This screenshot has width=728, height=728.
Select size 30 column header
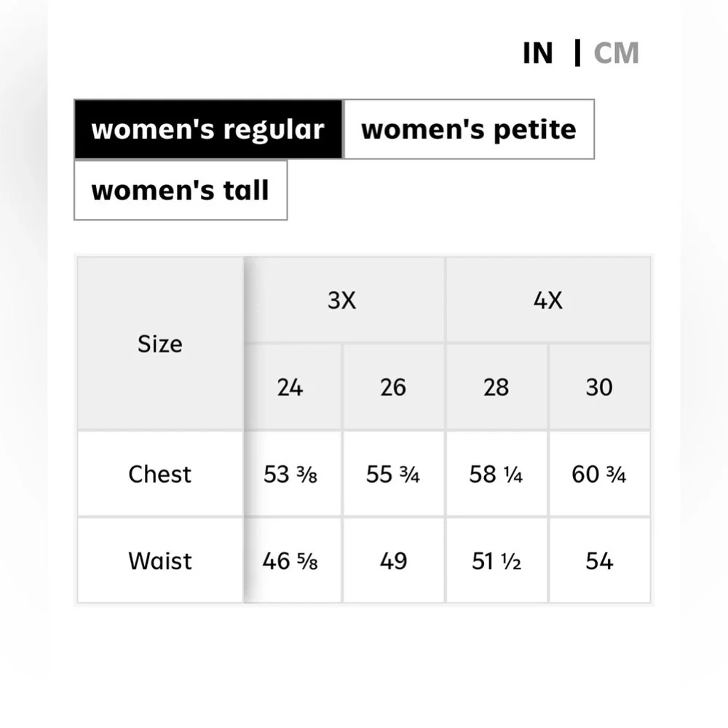599,387
